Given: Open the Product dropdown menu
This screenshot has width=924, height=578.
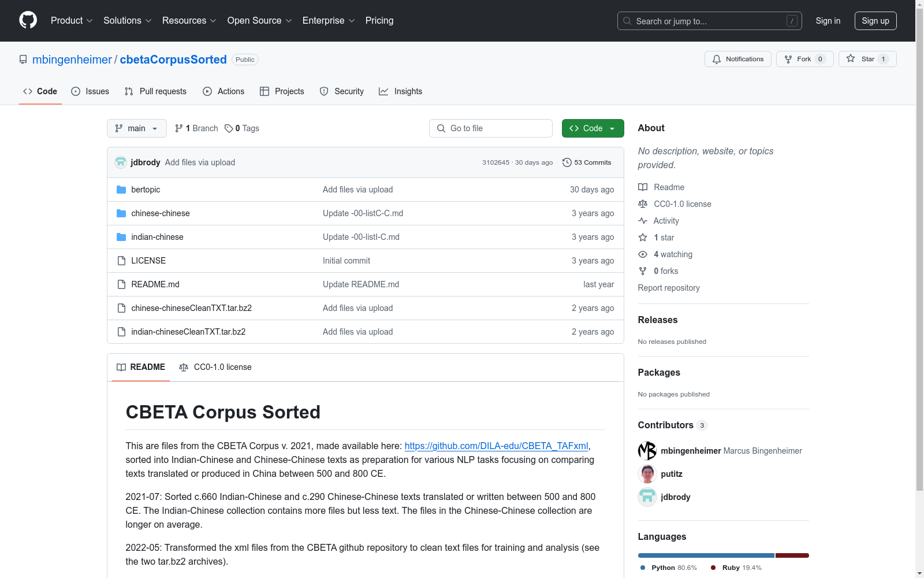Looking at the screenshot, I should 72,20.
